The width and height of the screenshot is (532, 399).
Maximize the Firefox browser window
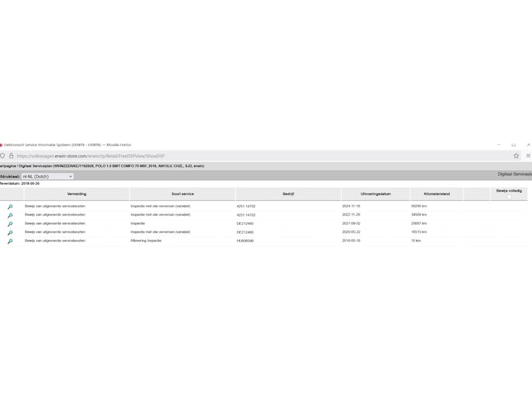513,144
